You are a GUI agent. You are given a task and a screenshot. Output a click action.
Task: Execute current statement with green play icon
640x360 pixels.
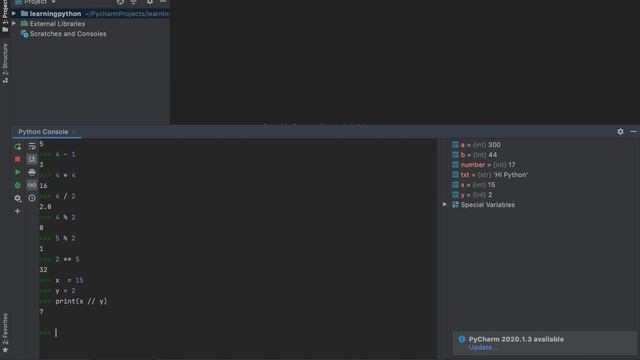[18, 172]
